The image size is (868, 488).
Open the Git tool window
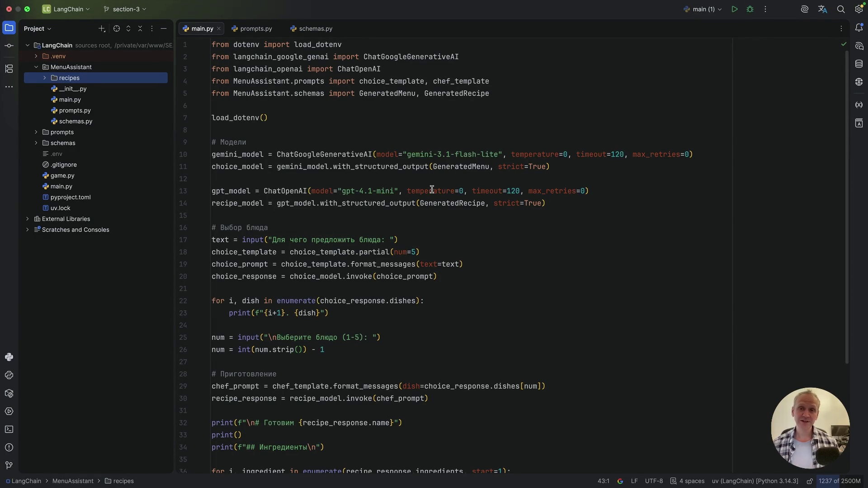9,465
